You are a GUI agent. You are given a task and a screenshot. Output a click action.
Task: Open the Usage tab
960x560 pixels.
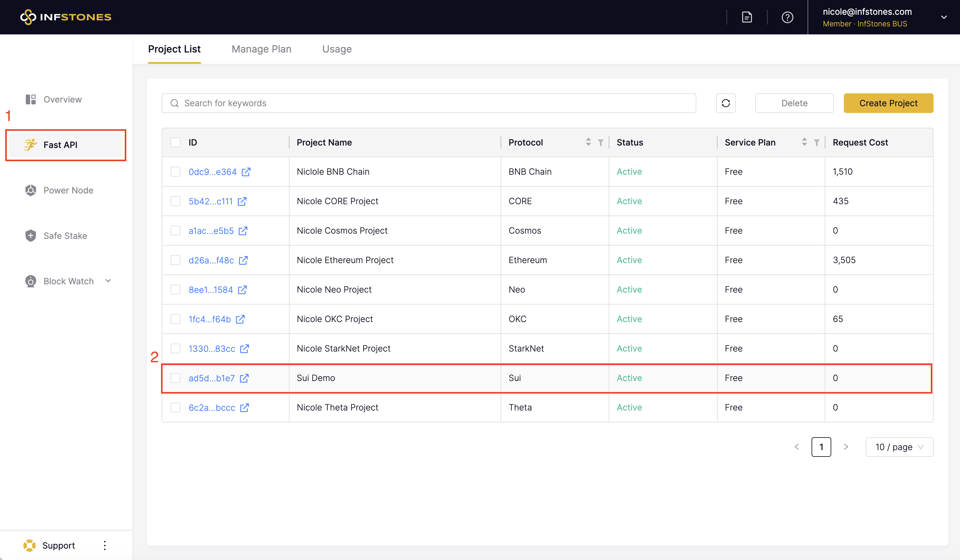click(337, 49)
